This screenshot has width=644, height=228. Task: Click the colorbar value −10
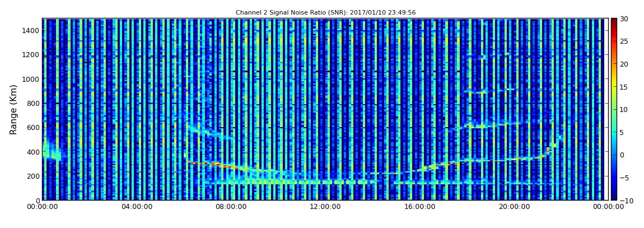pyautogui.click(x=625, y=200)
